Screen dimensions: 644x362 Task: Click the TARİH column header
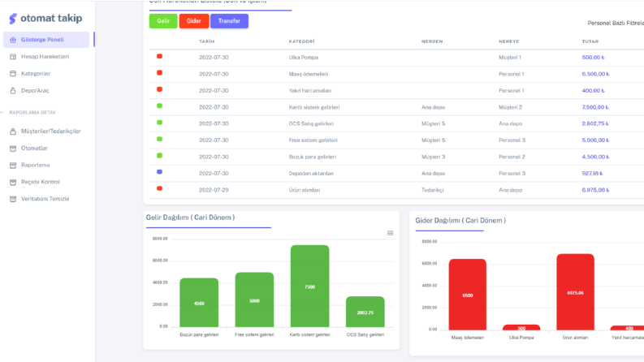click(207, 41)
